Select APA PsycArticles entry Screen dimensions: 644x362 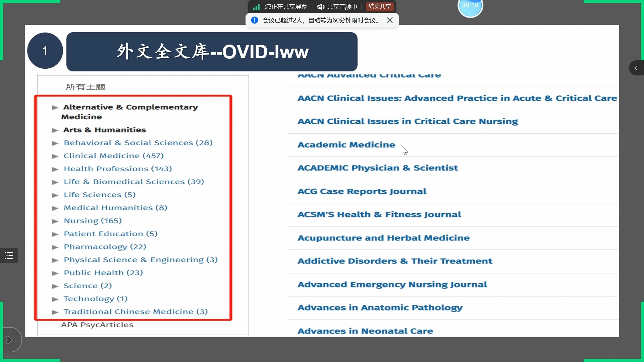coord(97,325)
